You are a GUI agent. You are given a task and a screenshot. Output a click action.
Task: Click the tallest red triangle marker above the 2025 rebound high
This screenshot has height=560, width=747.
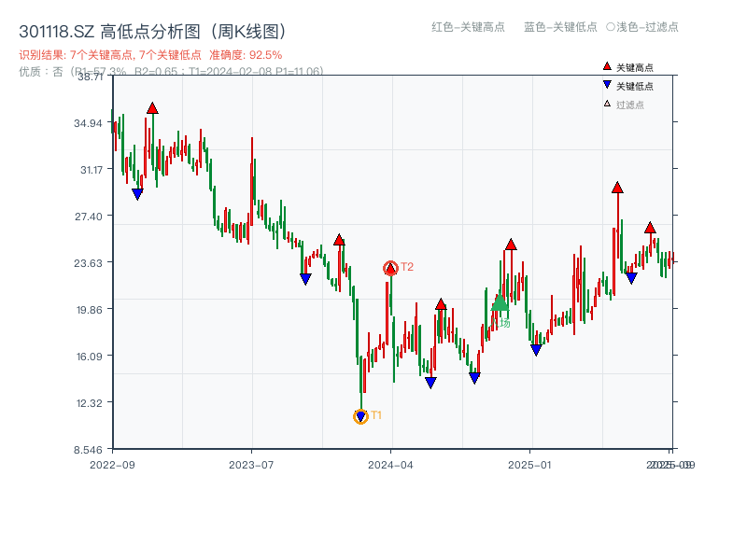tap(617, 185)
